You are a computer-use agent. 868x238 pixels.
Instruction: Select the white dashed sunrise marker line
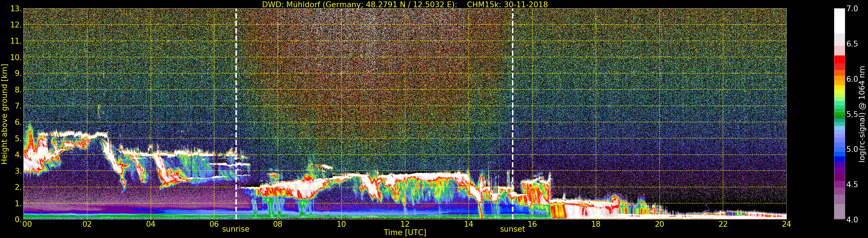tap(236, 114)
